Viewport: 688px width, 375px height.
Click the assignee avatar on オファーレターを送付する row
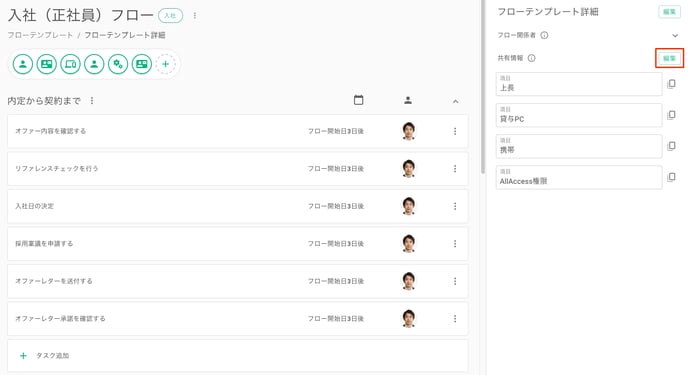click(x=408, y=281)
